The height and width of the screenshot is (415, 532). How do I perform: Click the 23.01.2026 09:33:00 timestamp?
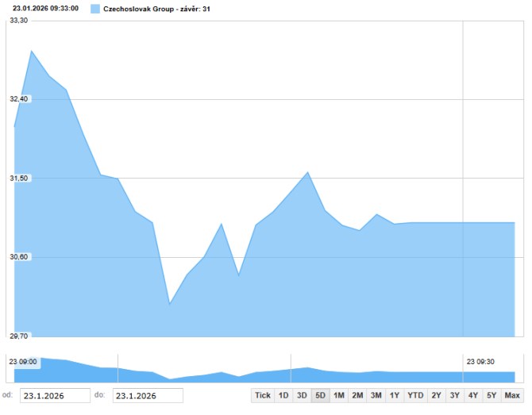click(x=45, y=9)
